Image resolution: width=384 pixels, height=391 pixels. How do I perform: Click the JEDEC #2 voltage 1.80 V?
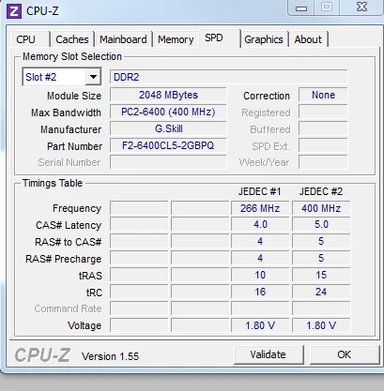point(321,325)
